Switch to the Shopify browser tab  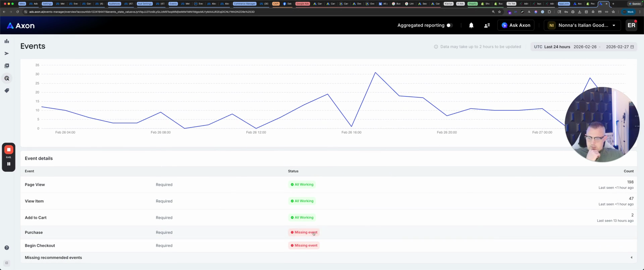click(472, 4)
